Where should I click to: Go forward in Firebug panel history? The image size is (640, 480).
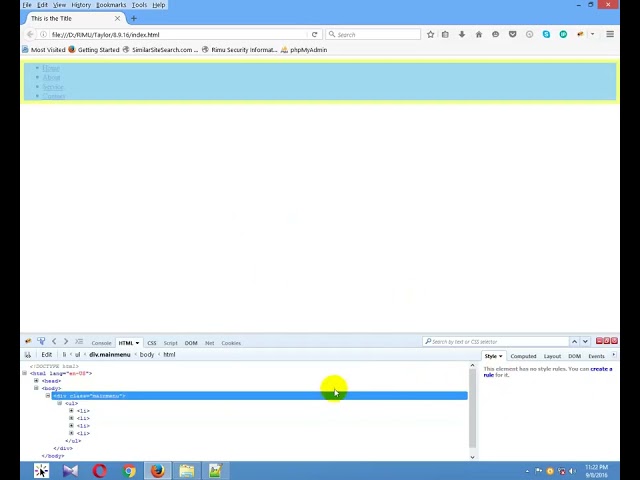pyautogui.click(x=66, y=341)
